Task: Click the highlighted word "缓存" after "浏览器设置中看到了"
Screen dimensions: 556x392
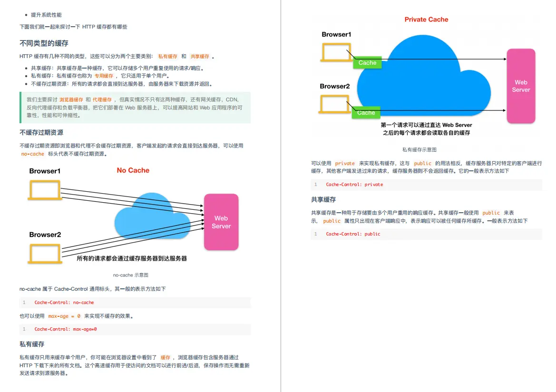Action: click(165, 358)
